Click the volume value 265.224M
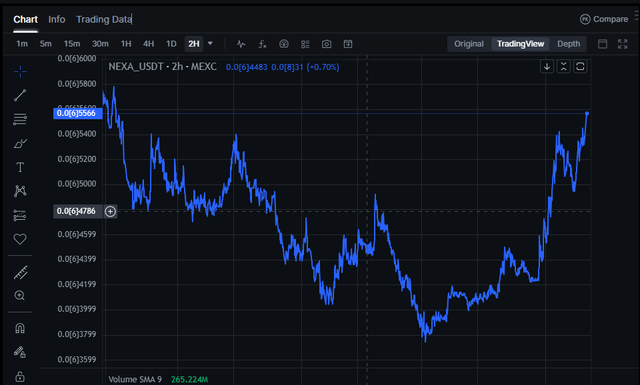Viewport: 640px width, 385px height. pos(189,379)
